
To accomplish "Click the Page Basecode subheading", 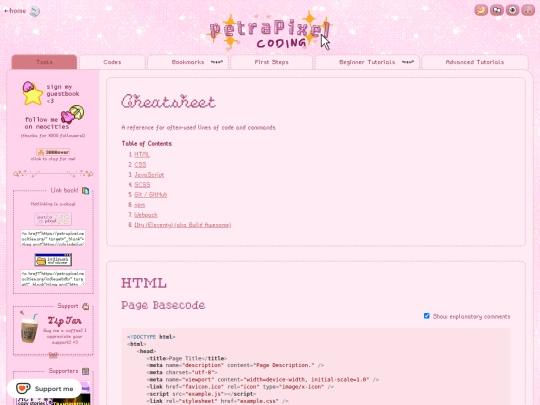I will [163, 305].
